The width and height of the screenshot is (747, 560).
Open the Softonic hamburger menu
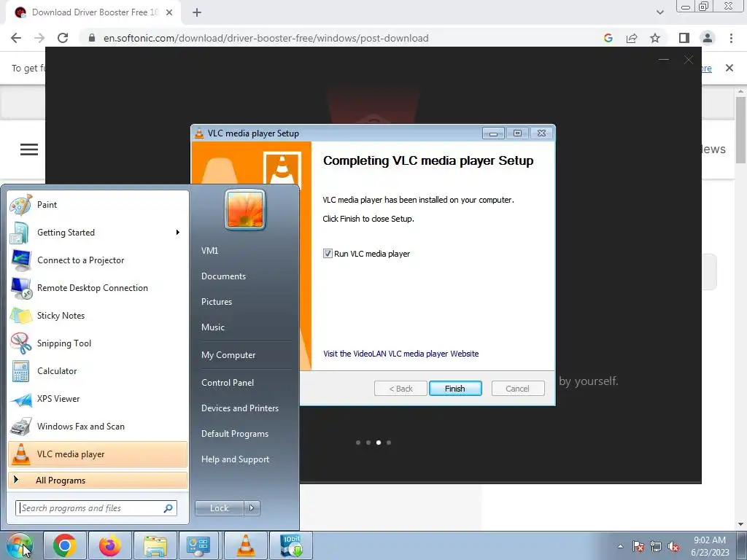click(29, 149)
